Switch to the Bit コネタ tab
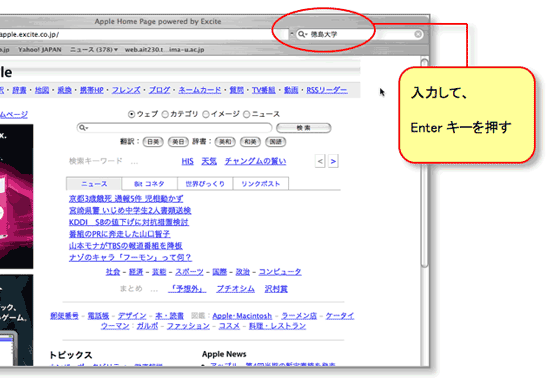 tap(149, 183)
